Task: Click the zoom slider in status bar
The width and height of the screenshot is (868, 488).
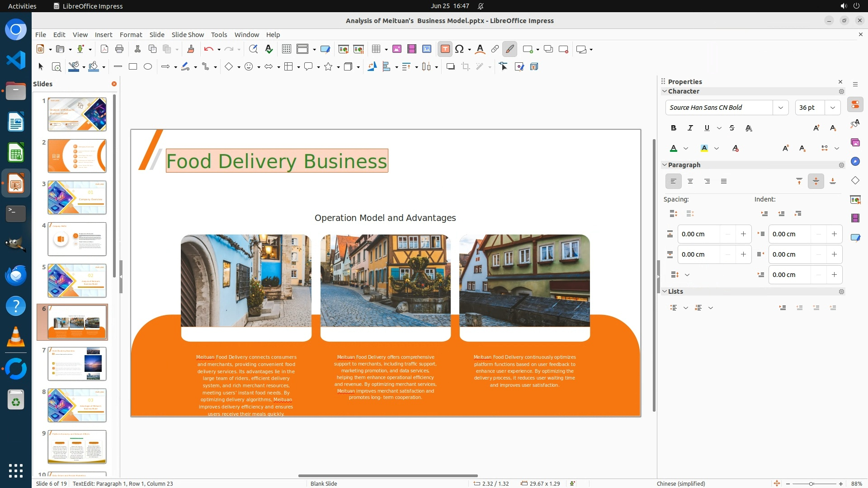Action: tap(811, 483)
